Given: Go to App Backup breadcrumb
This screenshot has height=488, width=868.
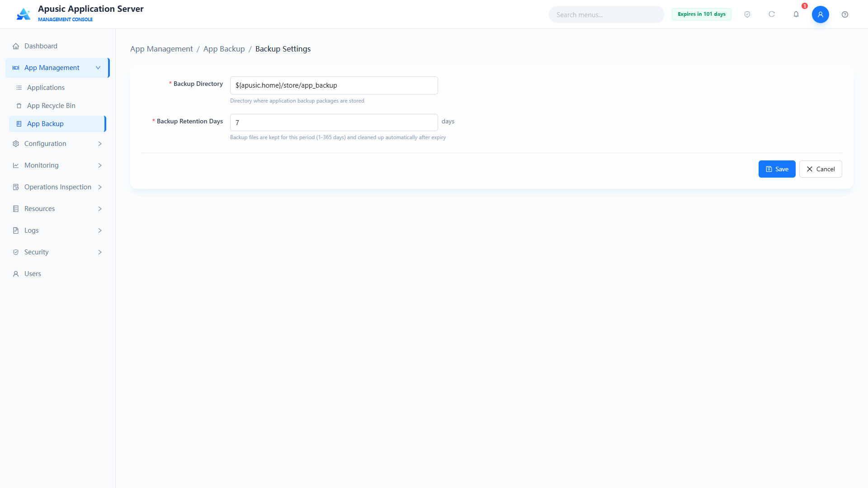Looking at the screenshot, I should [224, 49].
